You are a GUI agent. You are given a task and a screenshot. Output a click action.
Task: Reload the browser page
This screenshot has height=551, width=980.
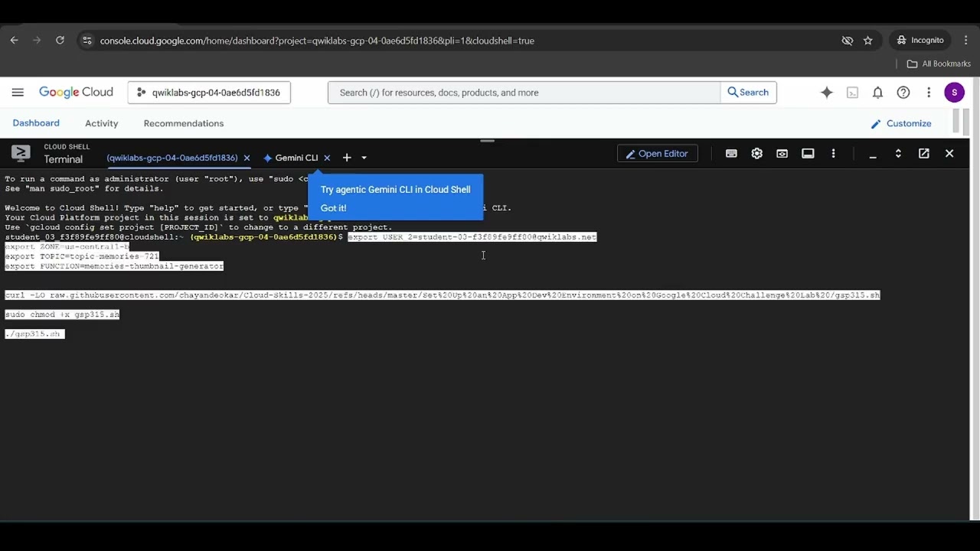pyautogui.click(x=60, y=41)
